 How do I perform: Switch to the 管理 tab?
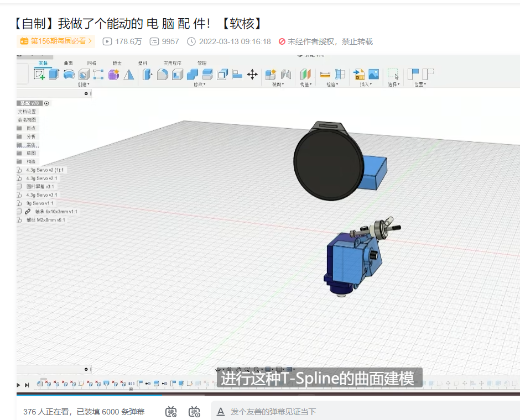click(x=202, y=63)
